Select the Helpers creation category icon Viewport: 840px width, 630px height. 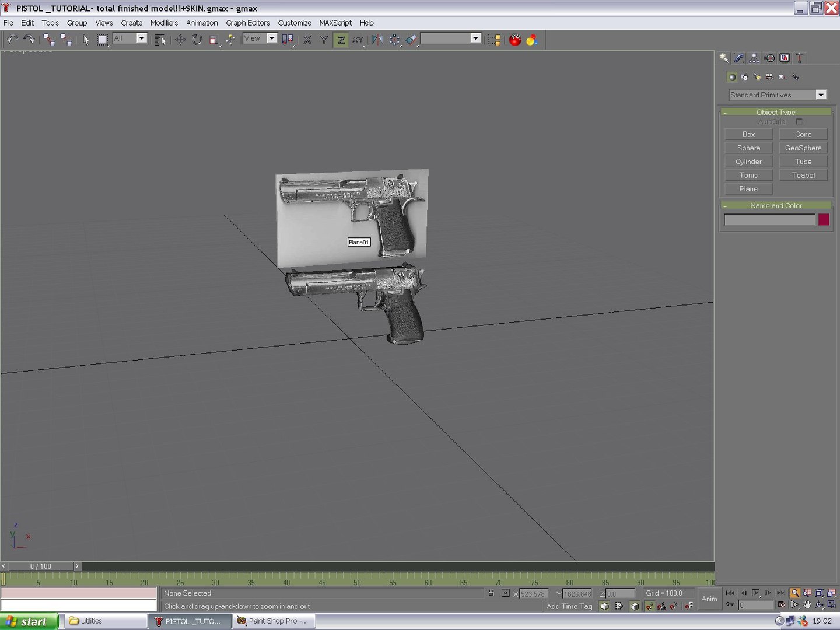(782, 76)
